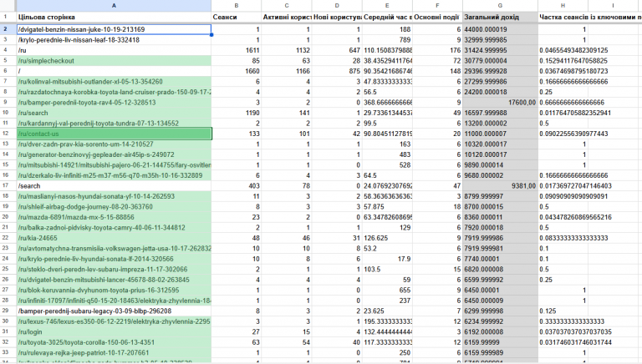Click the 'Цільова сторінка' header cell
This screenshot has height=364, width=642.
click(x=114, y=18)
